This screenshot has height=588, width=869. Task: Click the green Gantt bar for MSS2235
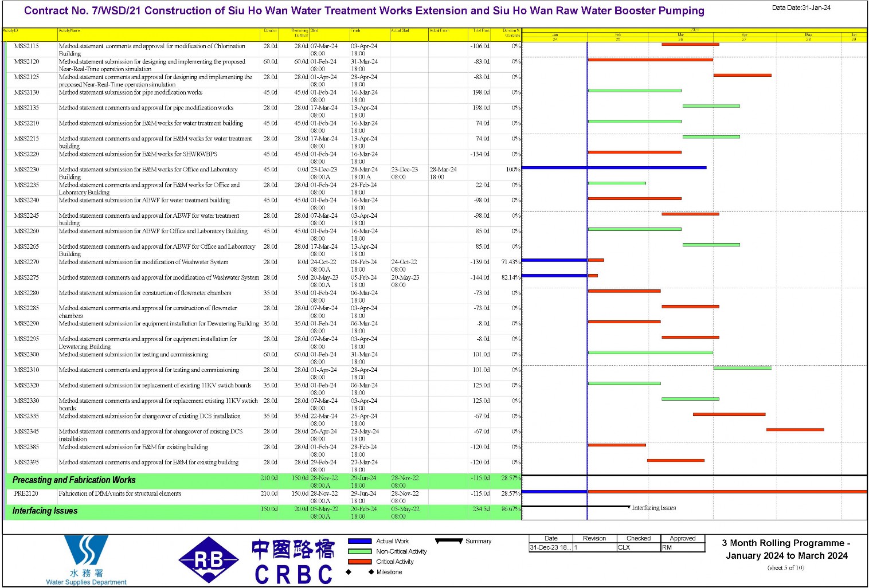[617, 183]
